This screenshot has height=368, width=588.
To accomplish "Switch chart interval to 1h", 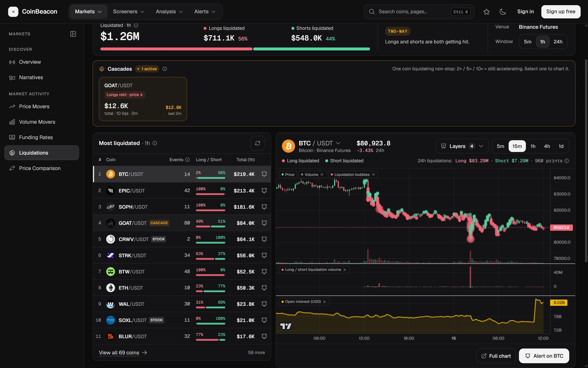I will click(533, 146).
